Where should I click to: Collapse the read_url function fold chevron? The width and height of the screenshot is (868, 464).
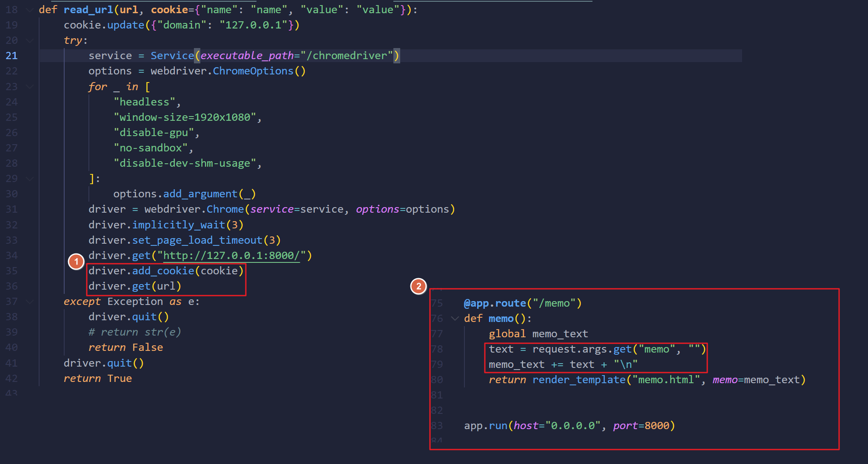pos(30,10)
